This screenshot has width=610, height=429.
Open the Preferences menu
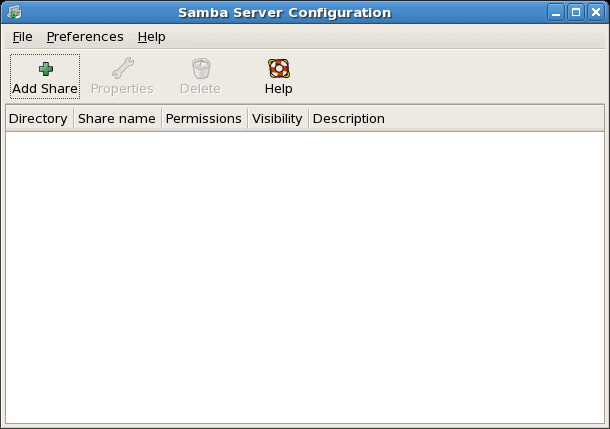tap(85, 37)
